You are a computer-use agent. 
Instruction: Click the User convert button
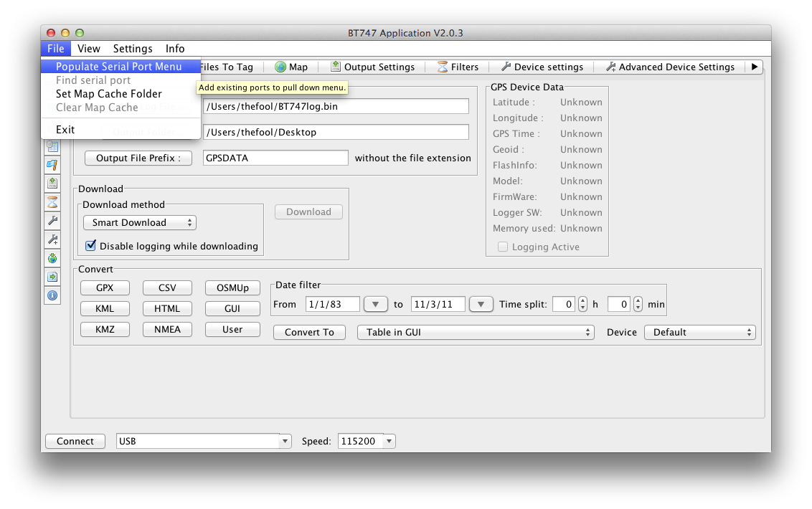click(232, 329)
